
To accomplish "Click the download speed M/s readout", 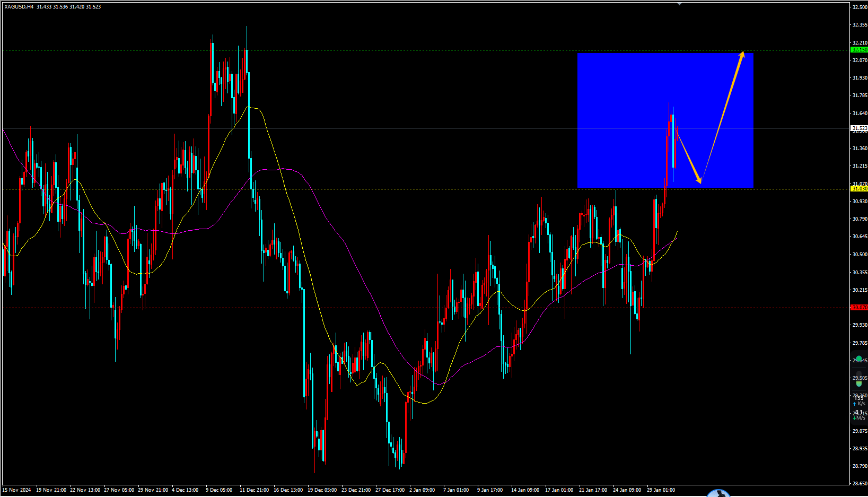I will (859, 415).
